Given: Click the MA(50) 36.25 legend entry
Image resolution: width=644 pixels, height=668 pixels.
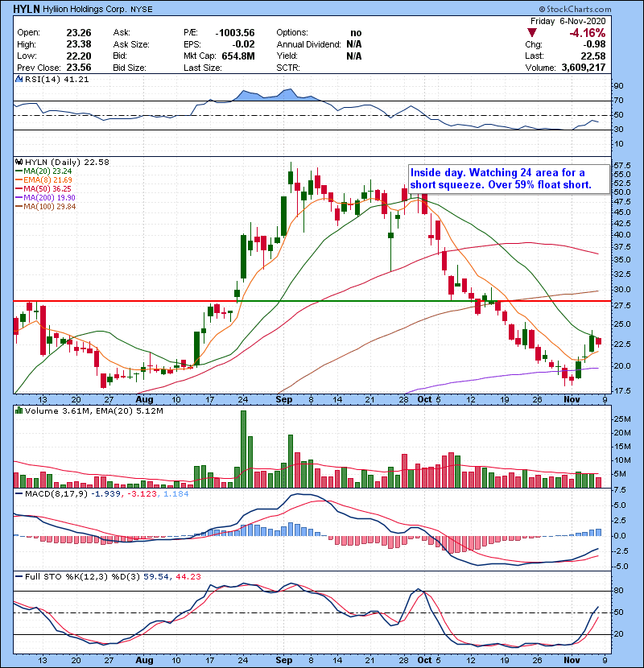Looking at the screenshot, I should point(43,188).
